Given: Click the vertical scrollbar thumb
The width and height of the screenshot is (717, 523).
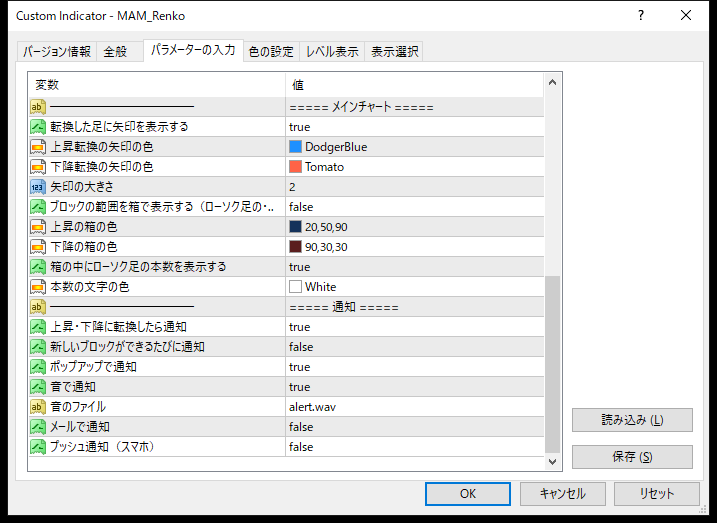Looking at the screenshot, I should click(552, 364).
